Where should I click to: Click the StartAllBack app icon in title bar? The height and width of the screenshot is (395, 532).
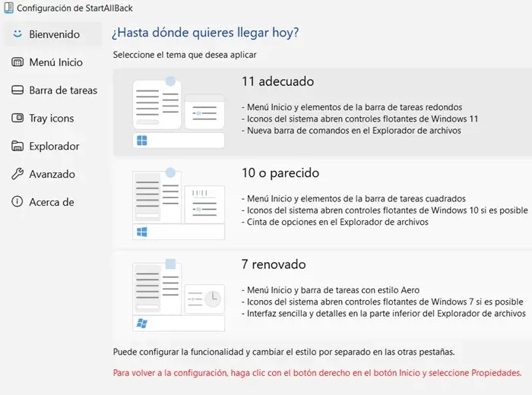point(8,8)
